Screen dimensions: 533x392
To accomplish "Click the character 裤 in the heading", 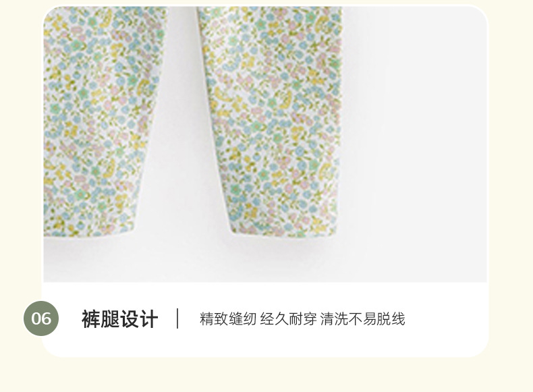I will (91, 319).
